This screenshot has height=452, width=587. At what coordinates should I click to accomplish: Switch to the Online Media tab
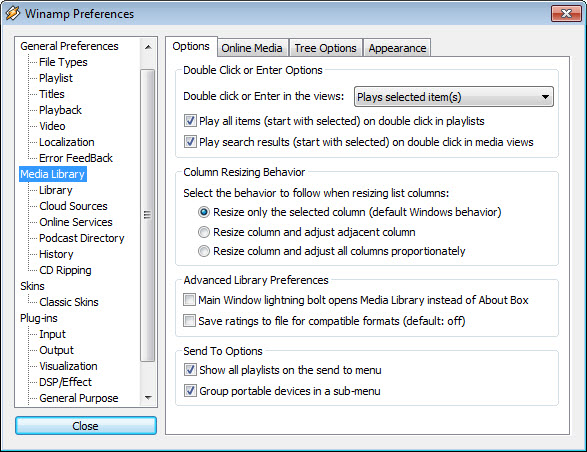tap(252, 48)
